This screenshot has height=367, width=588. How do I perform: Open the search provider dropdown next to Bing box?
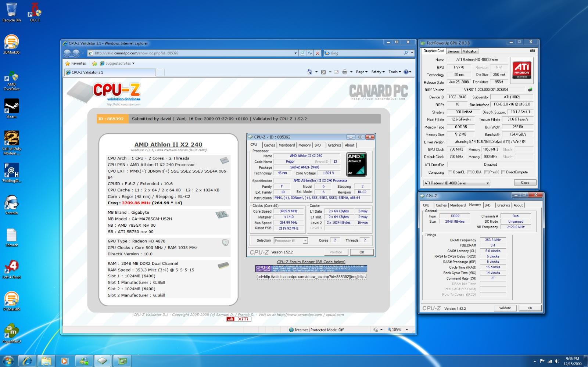(x=412, y=53)
